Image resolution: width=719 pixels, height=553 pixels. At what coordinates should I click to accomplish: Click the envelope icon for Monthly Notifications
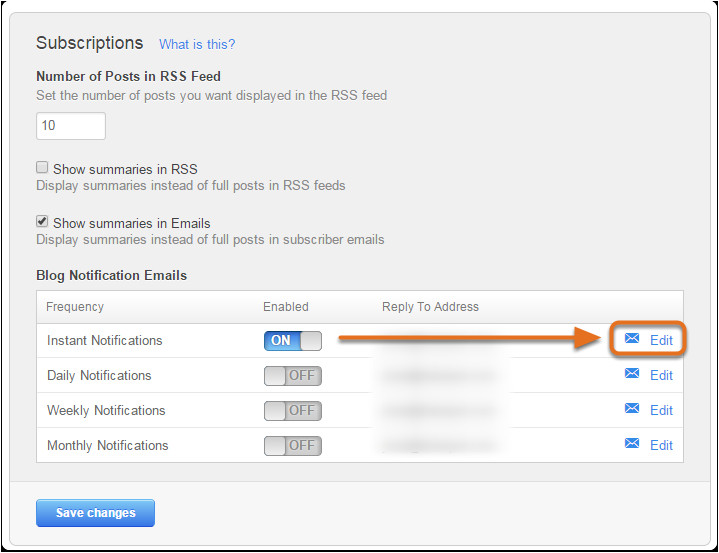tap(631, 444)
